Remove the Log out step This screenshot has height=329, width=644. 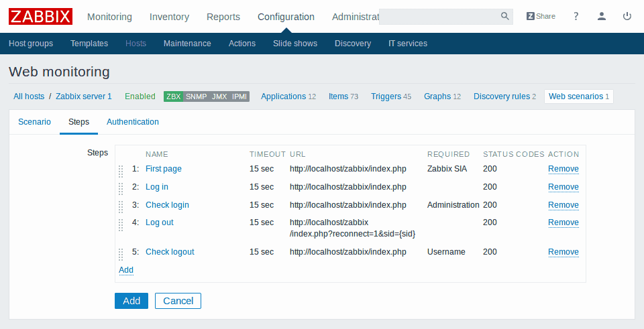[x=563, y=222]
